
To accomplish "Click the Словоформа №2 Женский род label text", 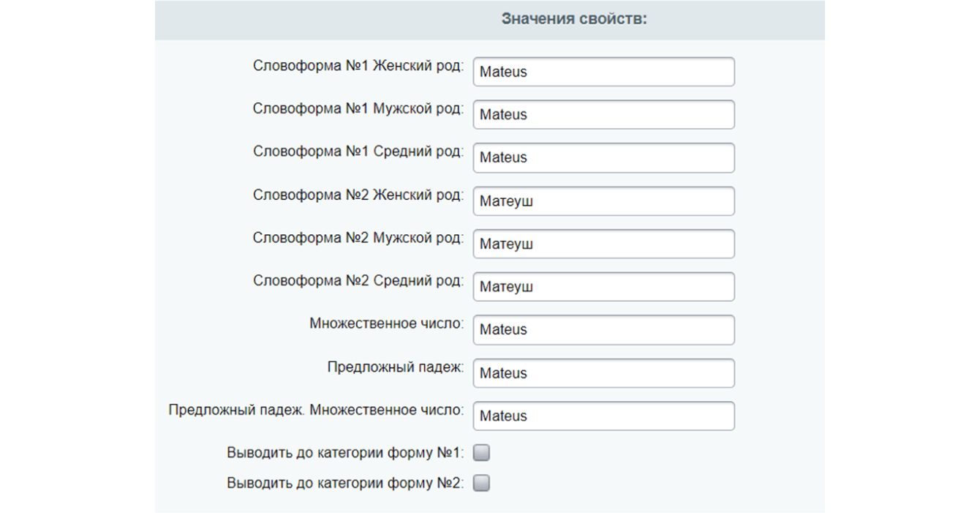I will tap(358, 195).
